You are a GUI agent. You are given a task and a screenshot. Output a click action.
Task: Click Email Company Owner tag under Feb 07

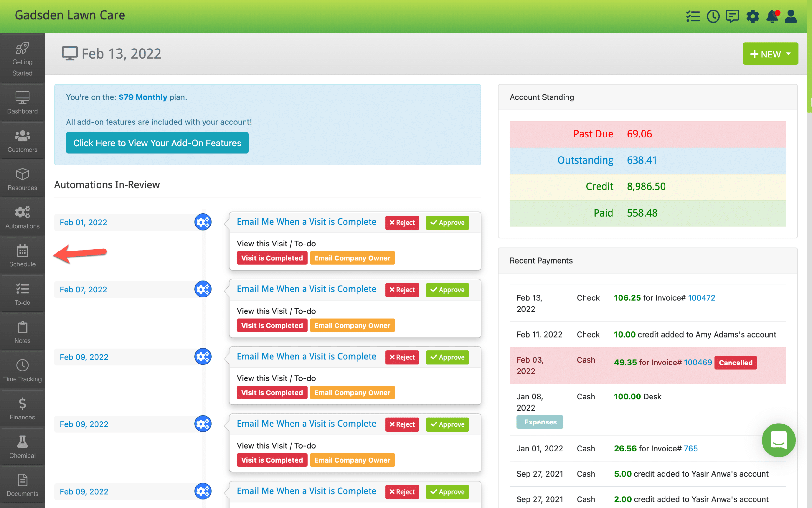(352, 325)
